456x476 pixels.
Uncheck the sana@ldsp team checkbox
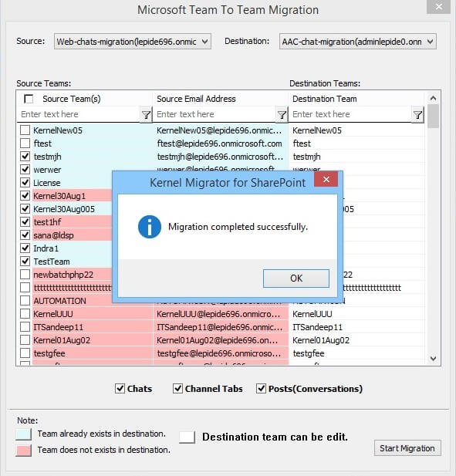pos(25,235)
